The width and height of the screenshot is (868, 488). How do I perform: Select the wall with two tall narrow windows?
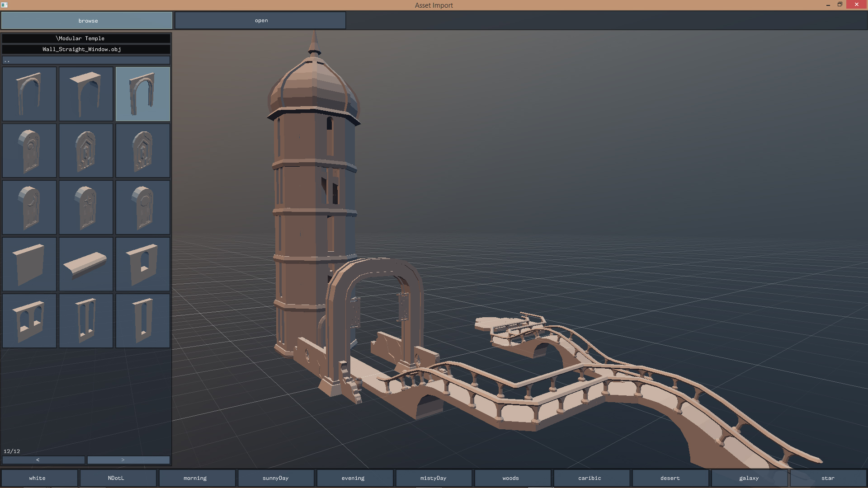pos(86,321)
